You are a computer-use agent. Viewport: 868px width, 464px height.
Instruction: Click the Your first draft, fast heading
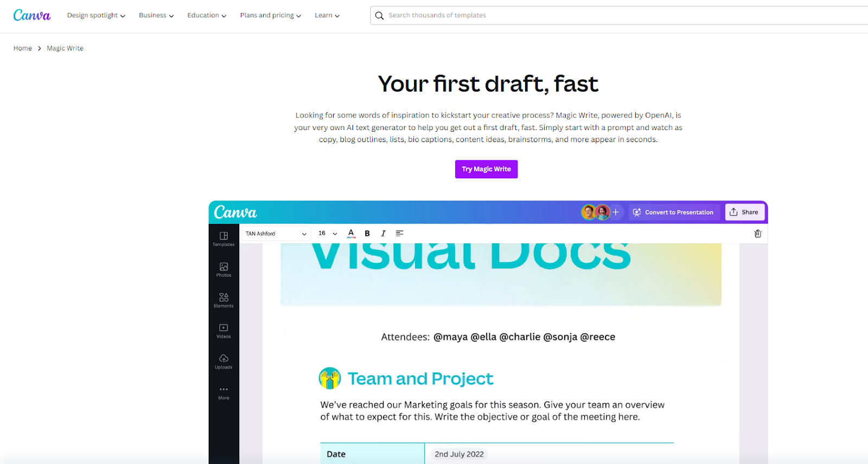click(488, 84)
